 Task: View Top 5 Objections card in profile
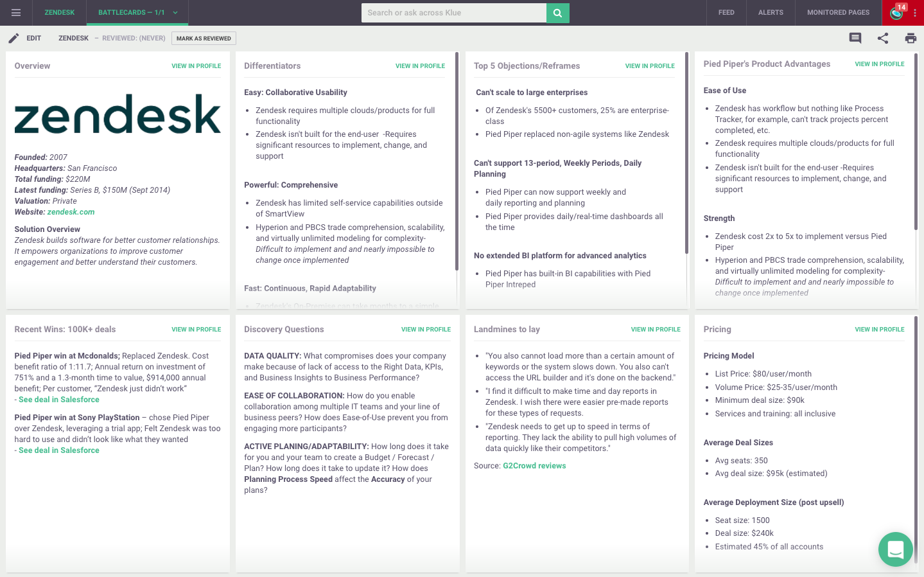[x=650, y=66]
